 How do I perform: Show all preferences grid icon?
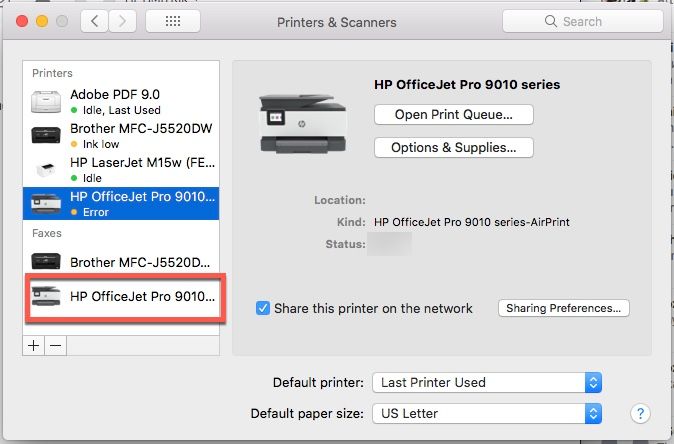(x=173, y=21)
